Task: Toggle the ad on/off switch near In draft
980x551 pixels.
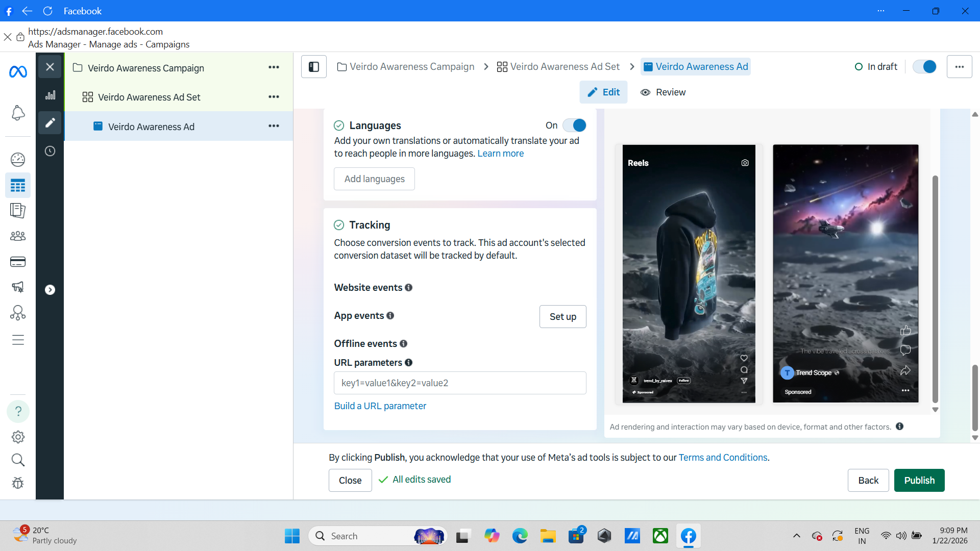Action: coord(924,67)
